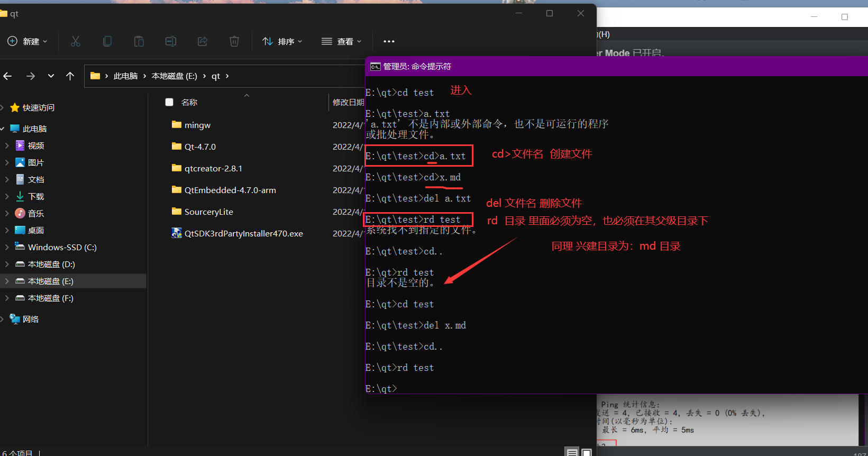The width and height of the screenshot is (868, 456).
Task: Select 此电脑 in the navigation pane
Action: click(35, 129)
